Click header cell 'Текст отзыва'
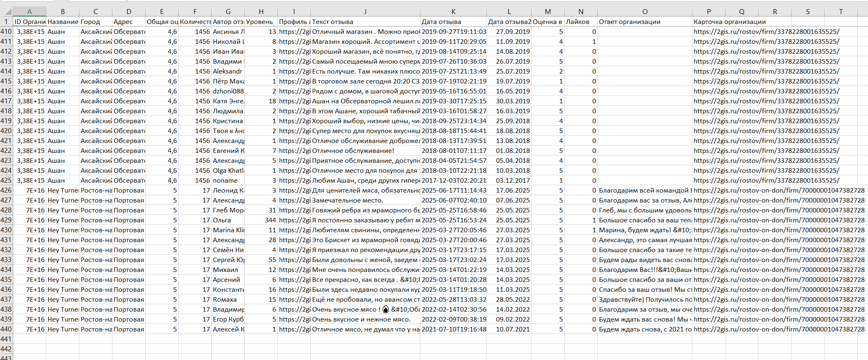This screenshot has height=360, width=868. (x=365, y=21)
